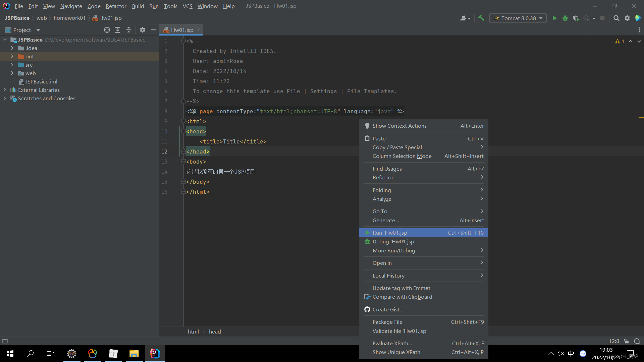
Task: Click the Debug bug icon in toolbar
Action: tap(565, 18)
